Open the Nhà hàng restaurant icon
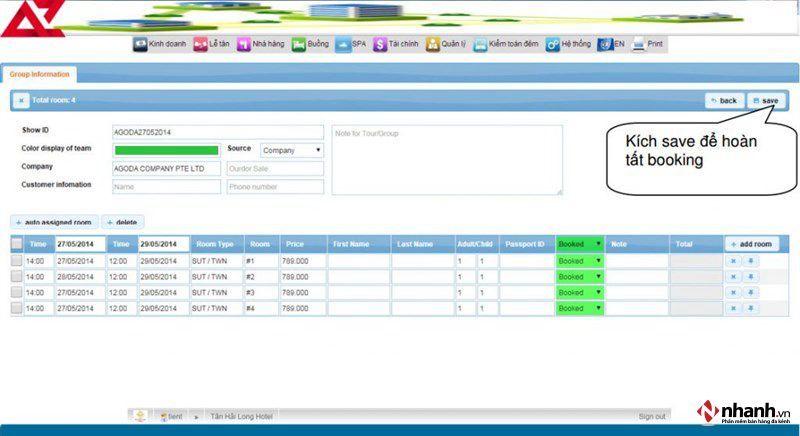Image resolution: width=800 pixels, height=436 pixels. (x=243, y=44)
